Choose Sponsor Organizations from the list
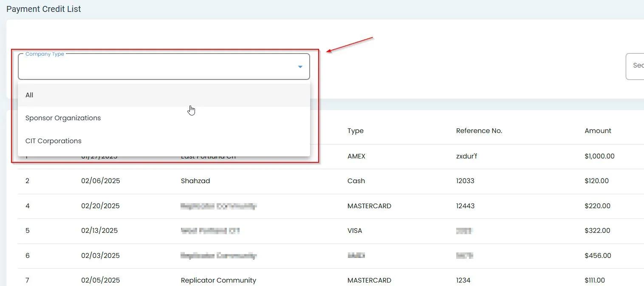This screenshot has width=644, height=286. (x=63, y=118)
